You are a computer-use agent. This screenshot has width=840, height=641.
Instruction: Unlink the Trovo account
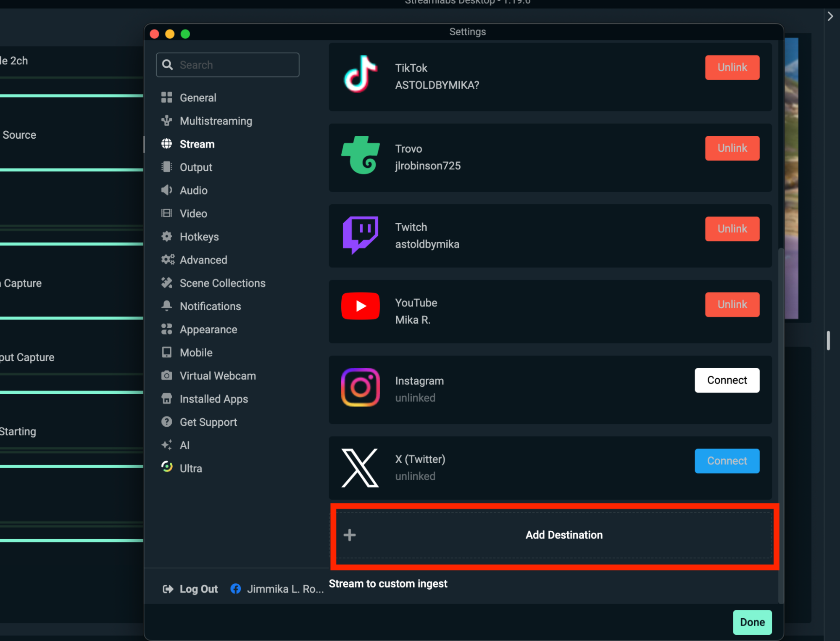click(x=732, y=148)
